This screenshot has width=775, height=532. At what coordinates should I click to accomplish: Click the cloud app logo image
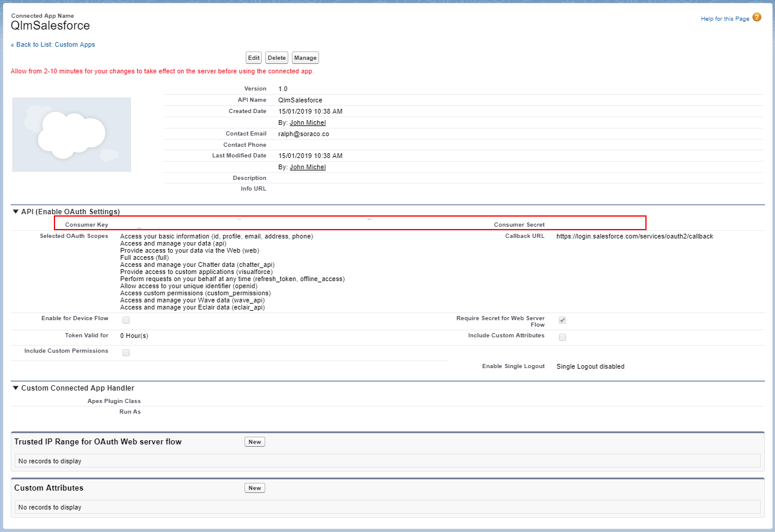pos(72,134)
